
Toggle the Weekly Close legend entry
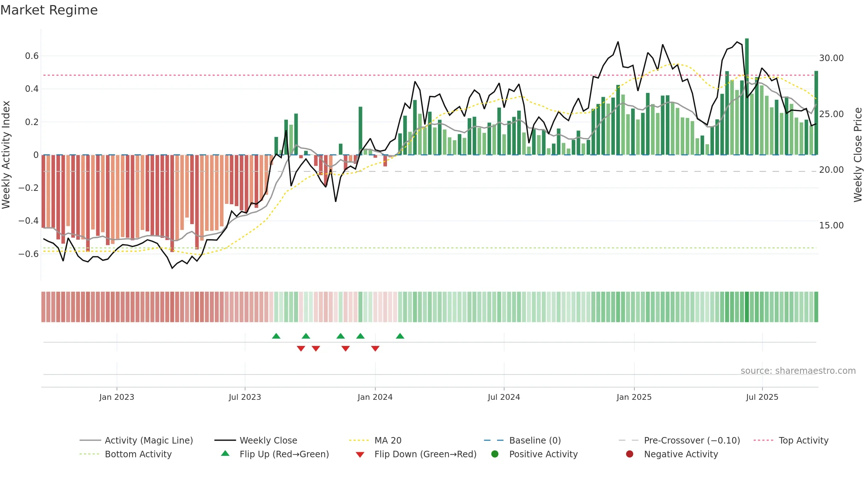(x=256, y=440)
